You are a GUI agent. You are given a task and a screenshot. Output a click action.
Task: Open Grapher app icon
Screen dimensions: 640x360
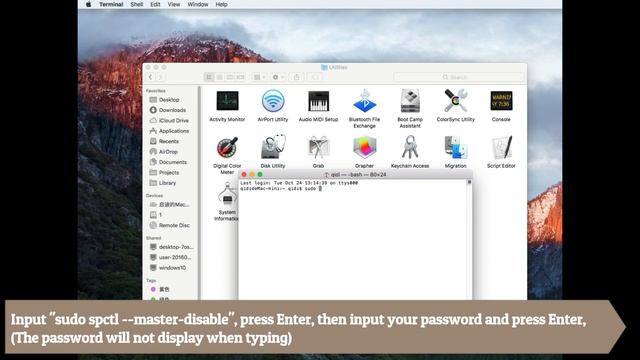(364, 147)
